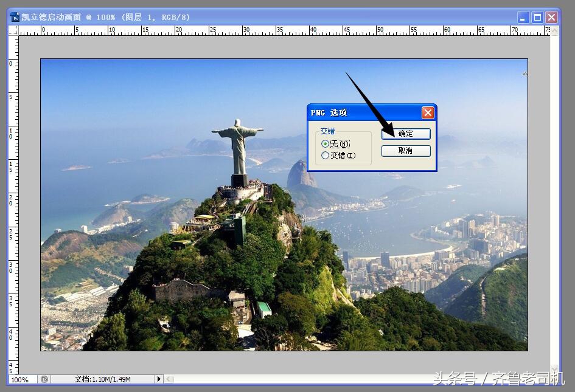The image size is (575, 392).
Task: Click the 文档:1.10M/1.49M status text
Action: [x=103, y=379]
